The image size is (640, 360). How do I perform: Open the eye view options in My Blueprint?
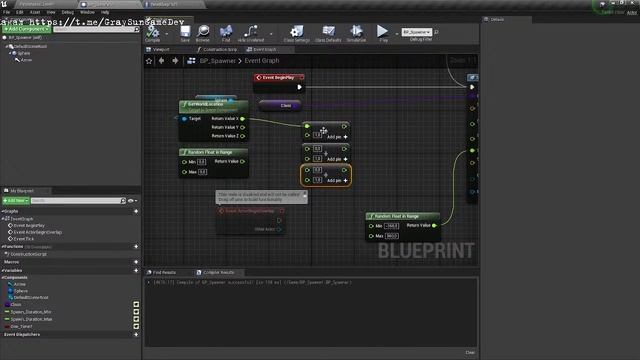click(132, 201)
